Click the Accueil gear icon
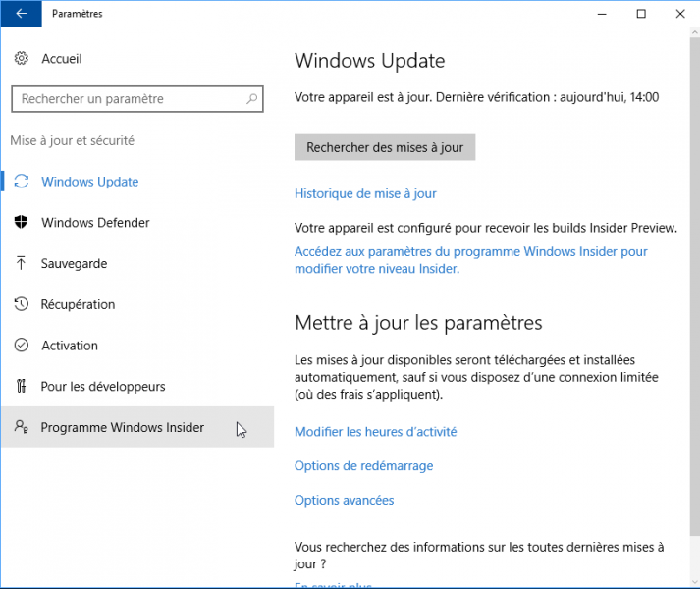Image resolution: width=700 pixels, height=589 pixels. pyautogui.click(x=21, y=58)
